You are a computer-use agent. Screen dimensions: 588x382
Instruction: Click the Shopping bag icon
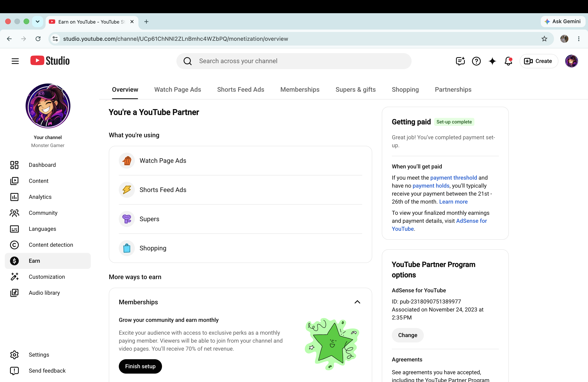127,248
